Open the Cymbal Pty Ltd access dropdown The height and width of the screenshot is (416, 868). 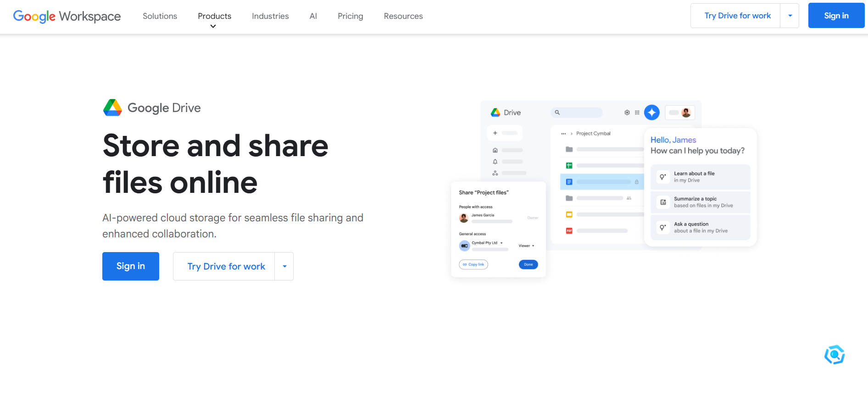[x=487, y=243]
